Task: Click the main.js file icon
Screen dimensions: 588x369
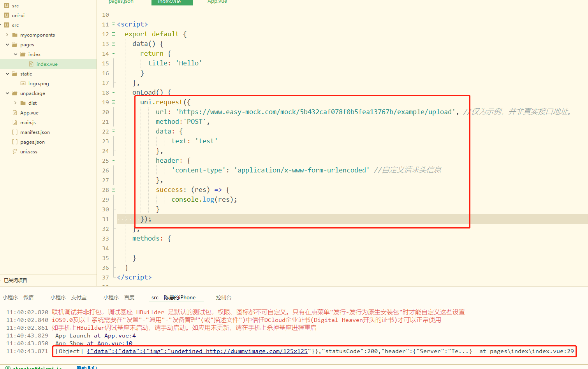Action: coord(15,123)
